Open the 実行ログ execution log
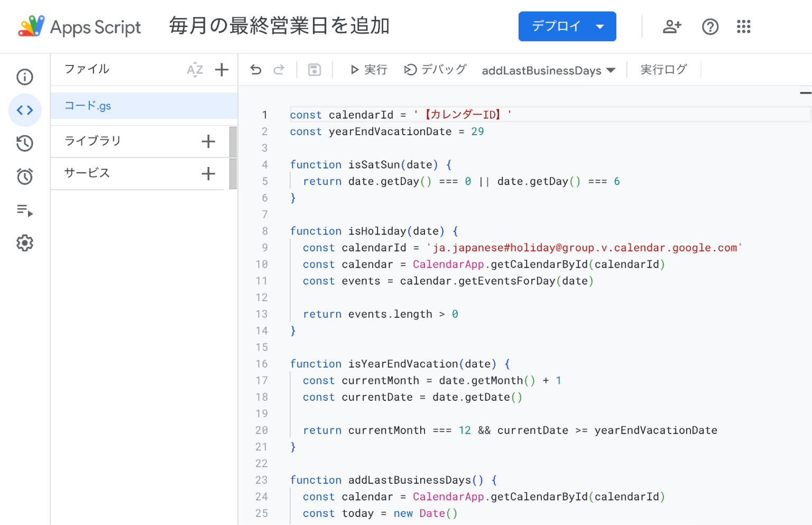Screen dimensions: 812x525 pos(663,69)
